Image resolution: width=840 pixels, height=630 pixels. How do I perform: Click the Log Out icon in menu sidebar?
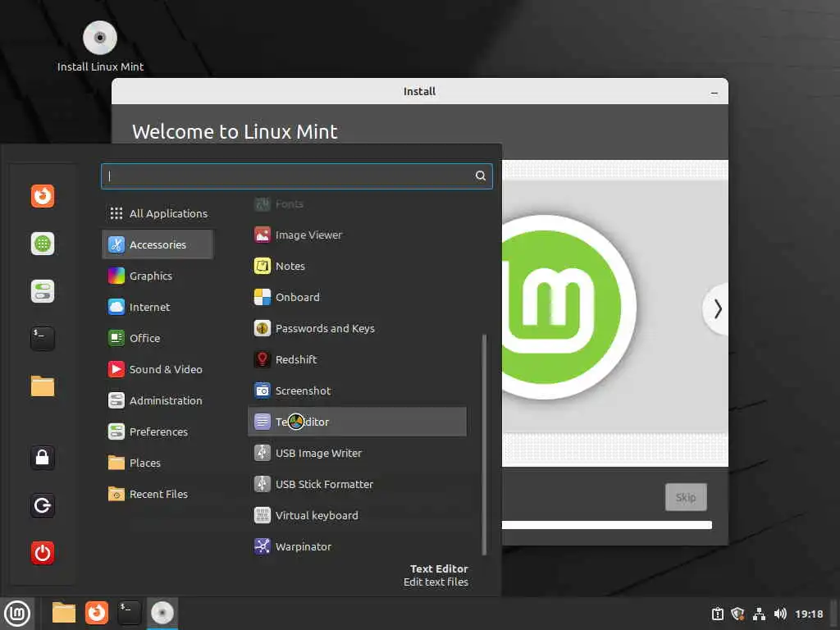(x=43, y=505)
